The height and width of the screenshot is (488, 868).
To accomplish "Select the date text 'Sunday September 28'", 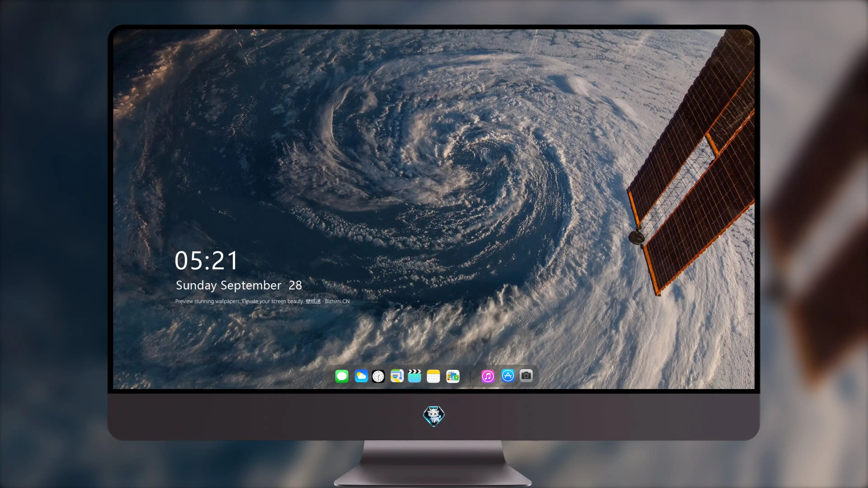I will click(238, 285).
